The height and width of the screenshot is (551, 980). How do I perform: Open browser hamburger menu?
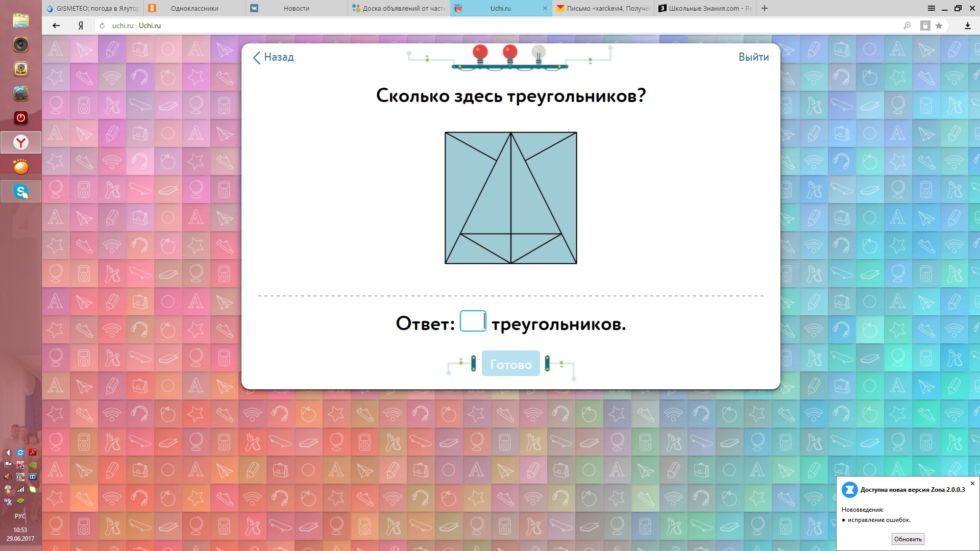click(931, 8)
